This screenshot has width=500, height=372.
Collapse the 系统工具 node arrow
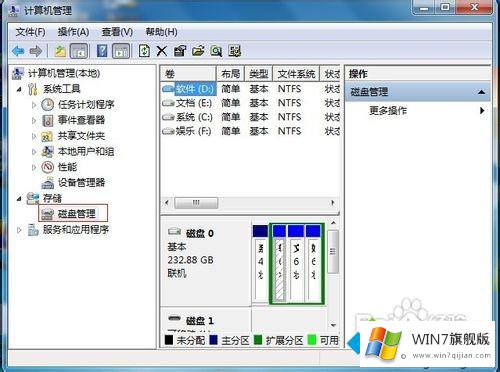click(x=19, y=89)
